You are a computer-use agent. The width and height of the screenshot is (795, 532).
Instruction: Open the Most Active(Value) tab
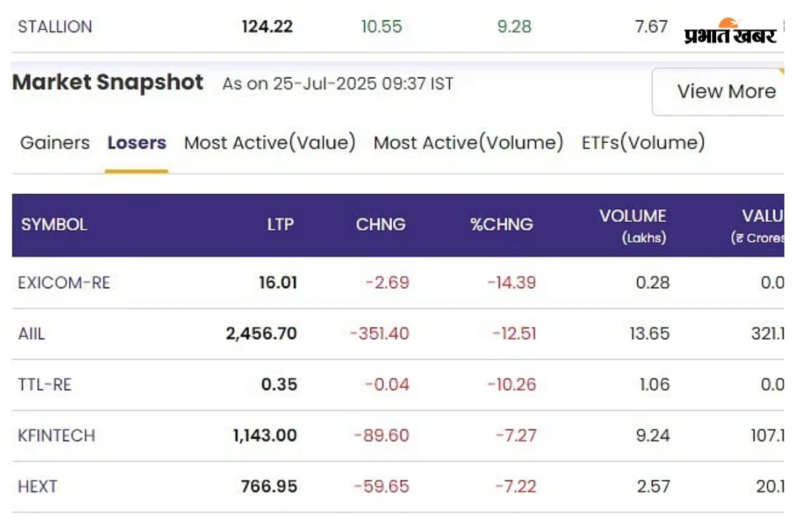(270, 143)
